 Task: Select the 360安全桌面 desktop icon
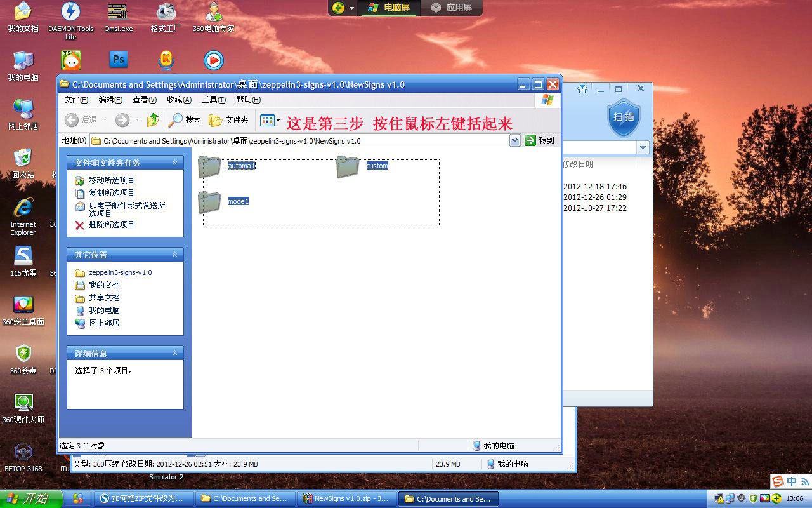tap(23, 311)
